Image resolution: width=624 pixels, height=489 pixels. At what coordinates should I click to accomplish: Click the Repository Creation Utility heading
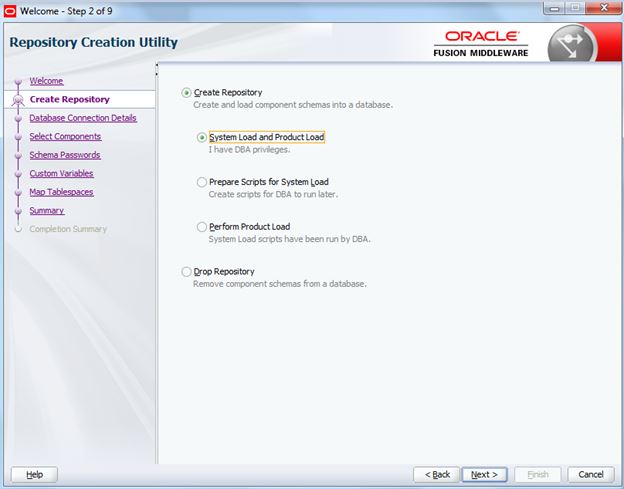[94, 42]
